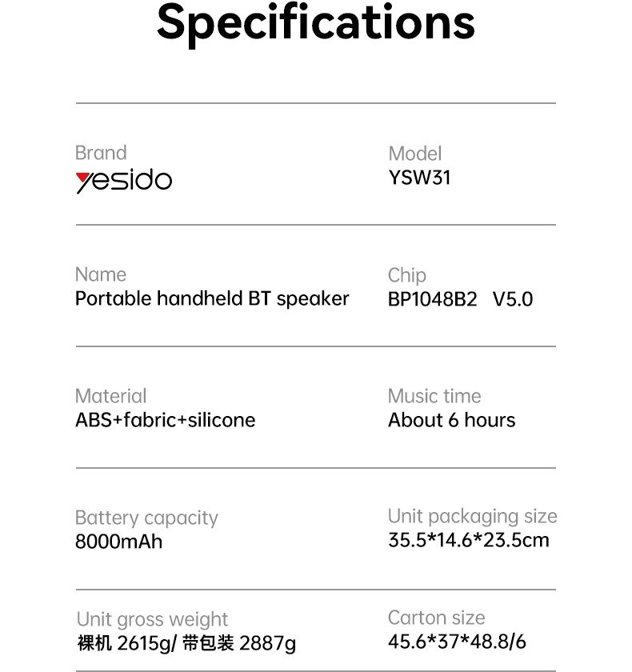Click the About 6 hours value
This screenshot has height=672, width=632.
(x=452, y=420)
